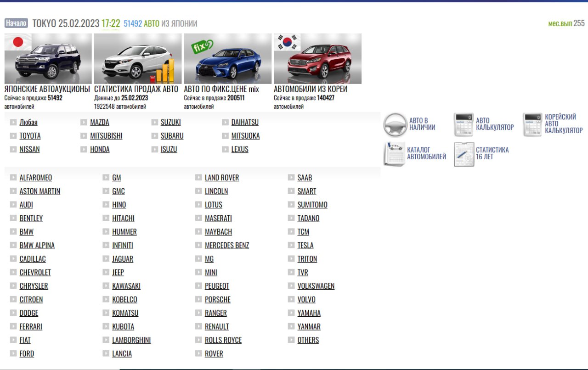Open АВТОМОБИЛИ ИЗ КОРЕИ heading link
Viewport: 588px width, 370px height.
311,89
